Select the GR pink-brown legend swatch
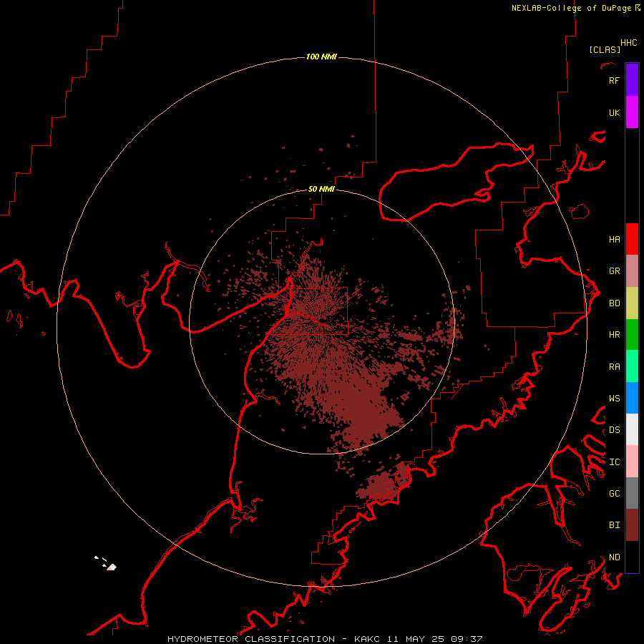 point(632,271)
